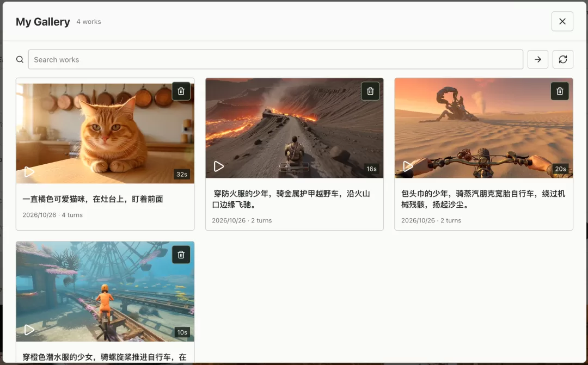
Task: Open the underwater amusement park thumbnail
Action: (x=105, y=292)
